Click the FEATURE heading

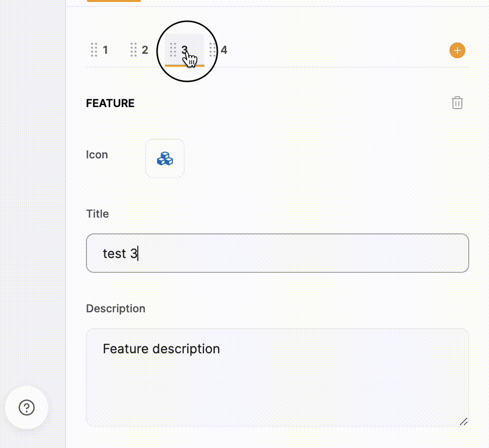tap(110, 103)
